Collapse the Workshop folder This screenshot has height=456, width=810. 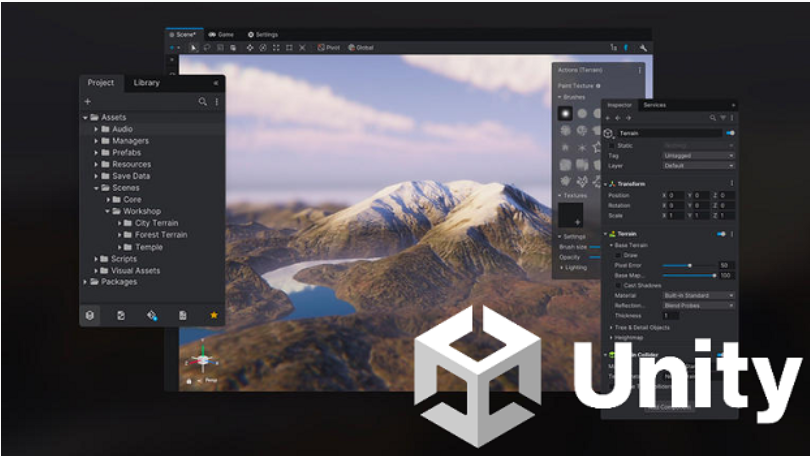coord(107,211)
